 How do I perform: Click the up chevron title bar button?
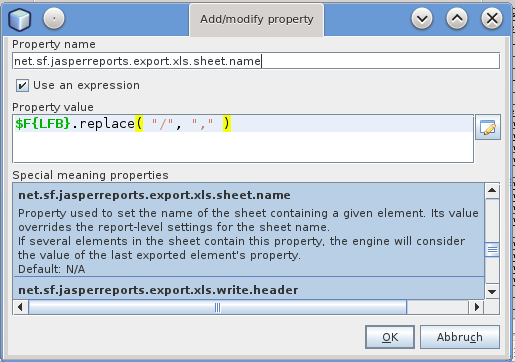pos(457,18)
